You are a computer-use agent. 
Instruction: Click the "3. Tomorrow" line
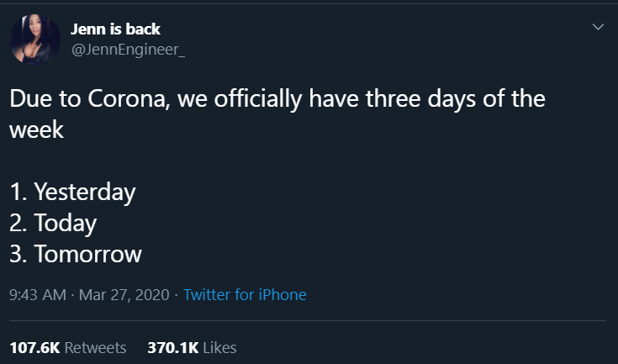pos(76,254)
